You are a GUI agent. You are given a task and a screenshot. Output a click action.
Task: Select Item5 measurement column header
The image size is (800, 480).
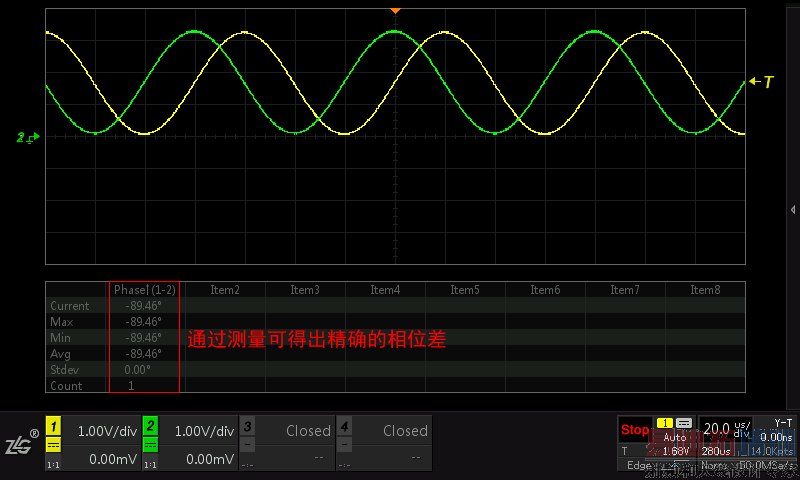465,290
